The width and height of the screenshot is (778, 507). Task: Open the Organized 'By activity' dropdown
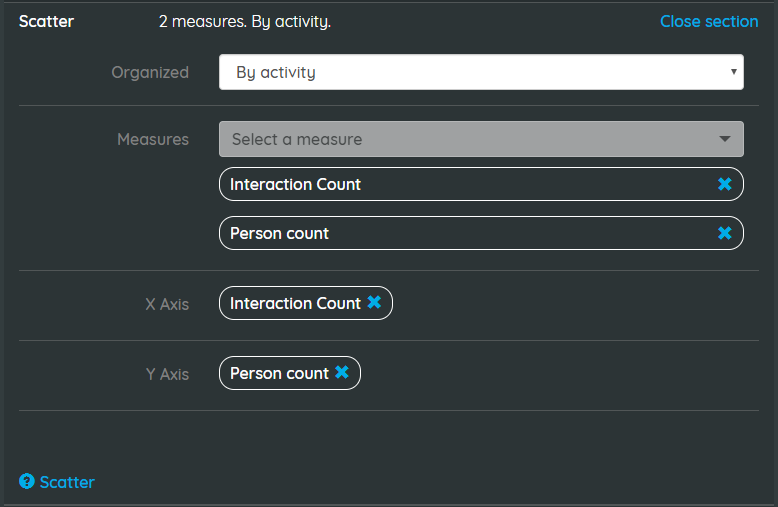481,72
